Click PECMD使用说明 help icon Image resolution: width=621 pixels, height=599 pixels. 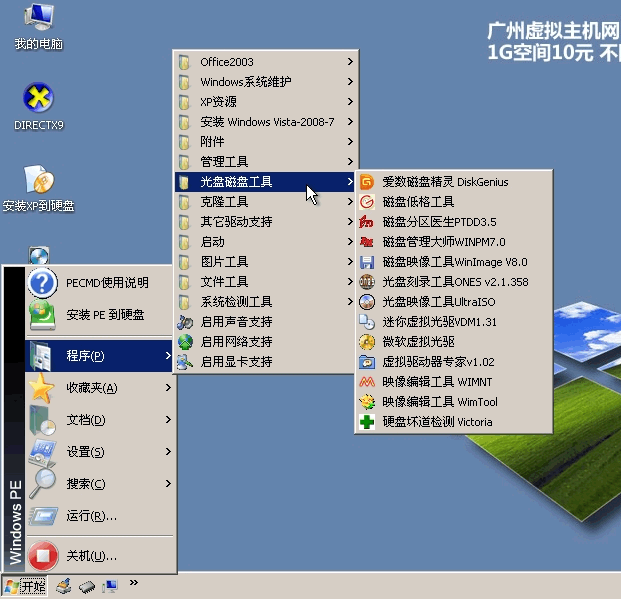42,283
